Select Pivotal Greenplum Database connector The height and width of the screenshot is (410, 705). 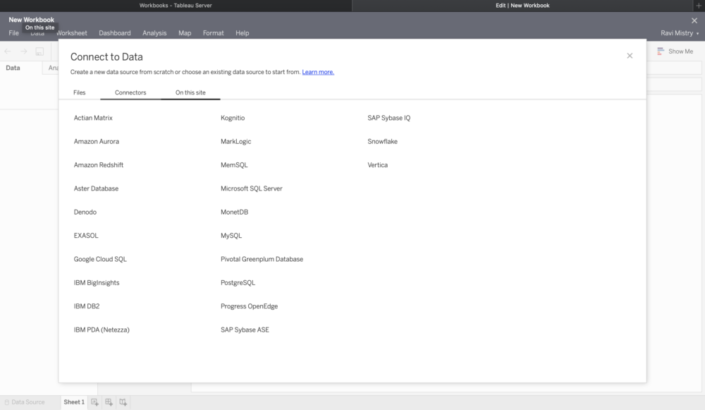point(262,259)
